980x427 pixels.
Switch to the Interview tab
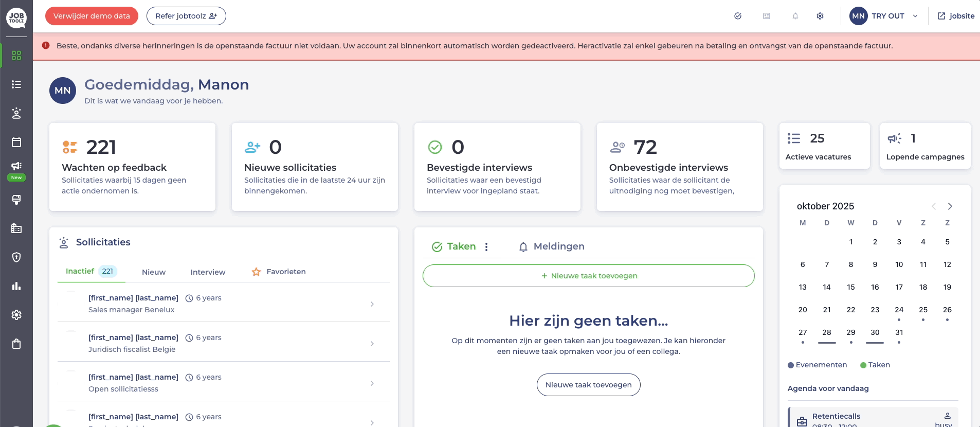[x=208, y=272]
